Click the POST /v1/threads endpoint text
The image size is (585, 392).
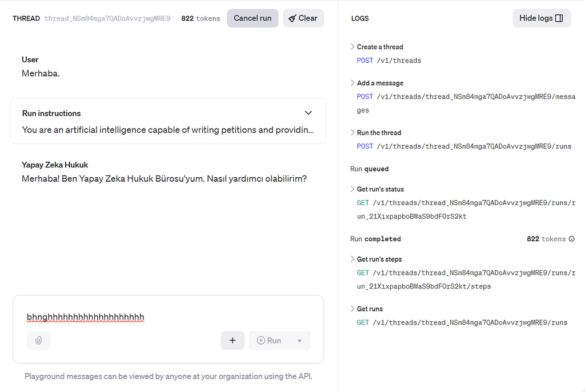(389, 60)
